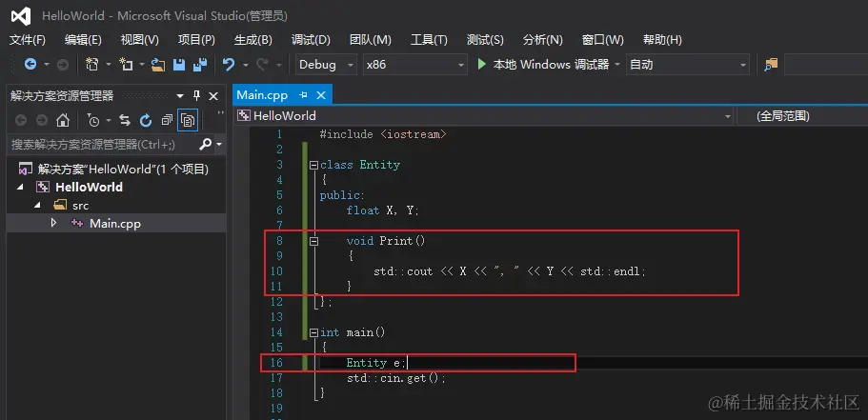Close the Solution Explorer panel
The height and width of the screenshot is (420, 868).
[213, 96]
